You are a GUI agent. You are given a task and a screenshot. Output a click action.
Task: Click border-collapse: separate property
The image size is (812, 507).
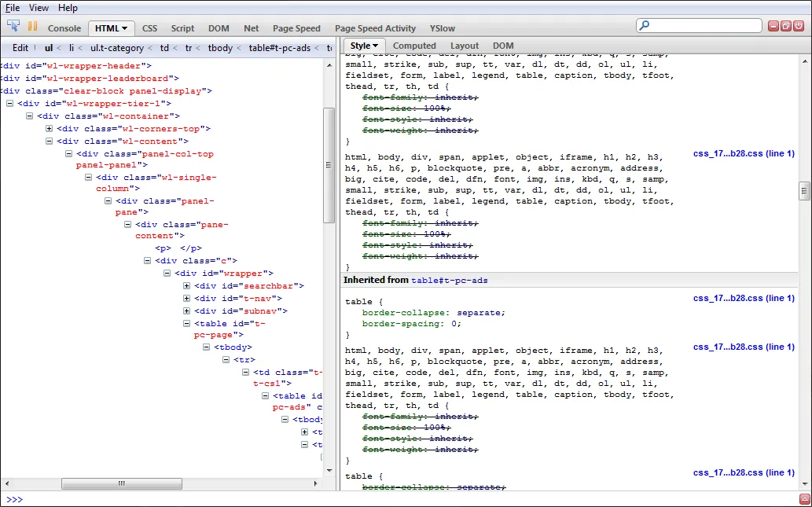[x=433, y=313]
